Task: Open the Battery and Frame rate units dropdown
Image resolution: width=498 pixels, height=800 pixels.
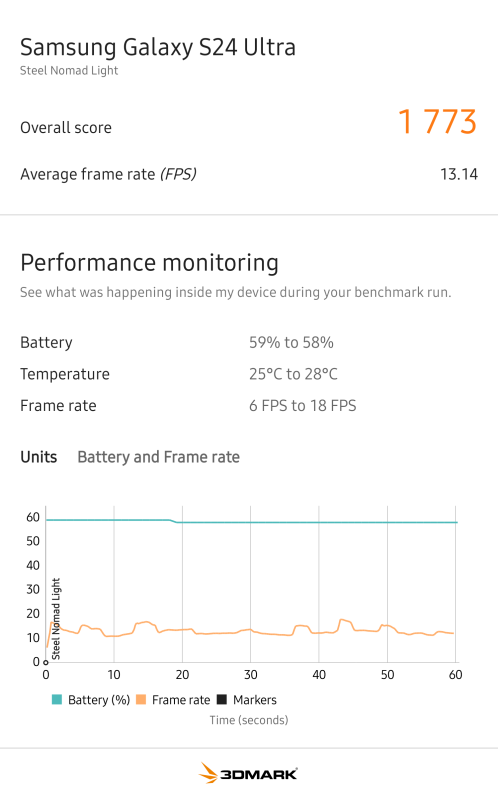Action: 158,457
